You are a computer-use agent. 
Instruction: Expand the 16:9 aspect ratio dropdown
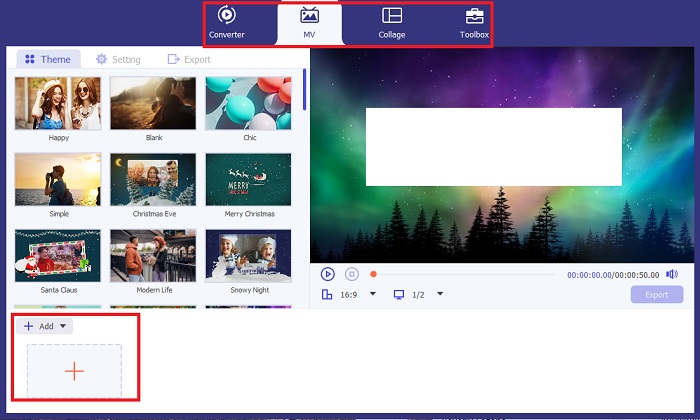(373, 294)
